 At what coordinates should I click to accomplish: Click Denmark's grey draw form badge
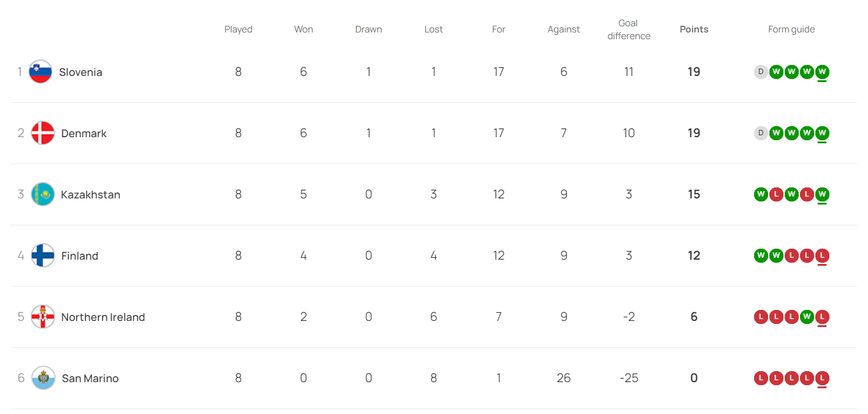click(x=761, y=133)
